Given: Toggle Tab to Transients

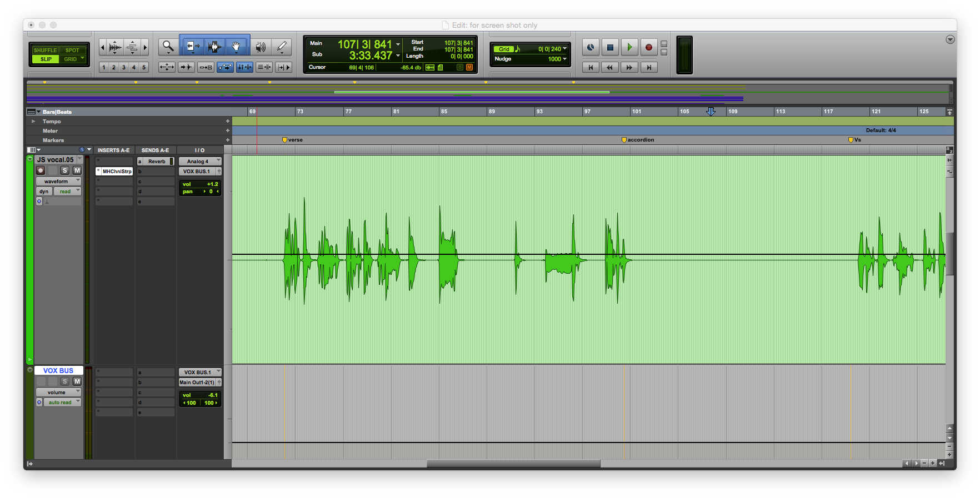Looking at the screenshot, I should pos(186,67).
